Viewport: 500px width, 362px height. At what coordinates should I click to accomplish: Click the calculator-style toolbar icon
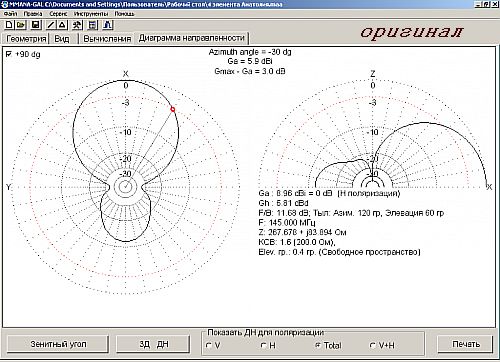pyautogui.click(x=92, y=25)
